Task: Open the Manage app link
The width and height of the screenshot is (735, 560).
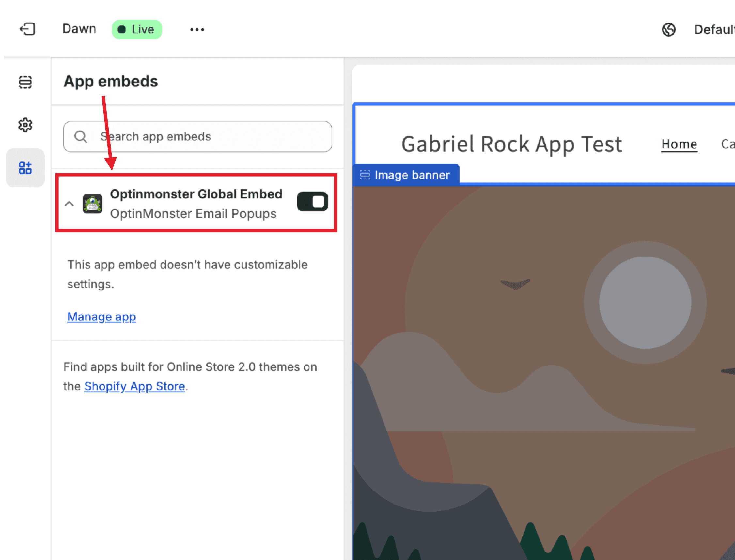Action: [101, 317]
